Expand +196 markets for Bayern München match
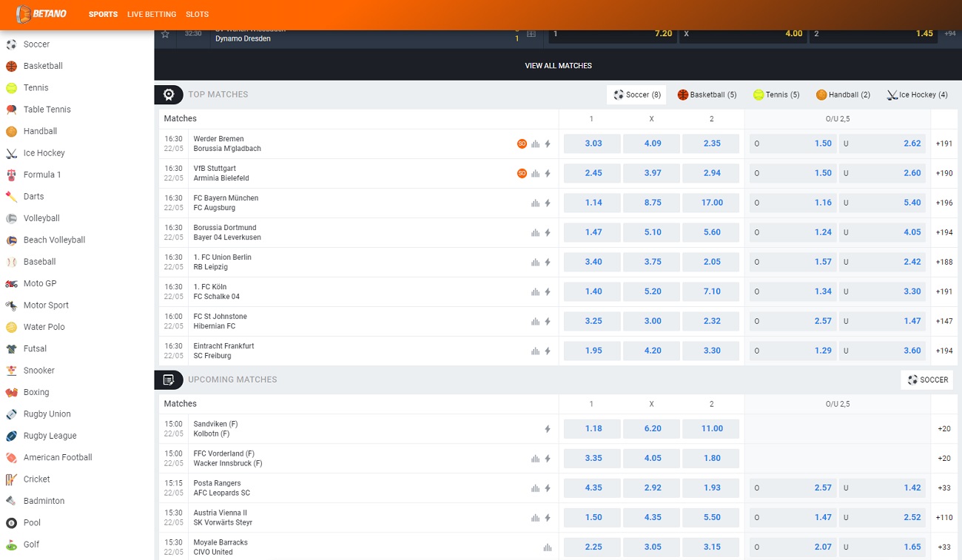Image resolution: width=962 pixels, height=560 pixels. point(944,203)
